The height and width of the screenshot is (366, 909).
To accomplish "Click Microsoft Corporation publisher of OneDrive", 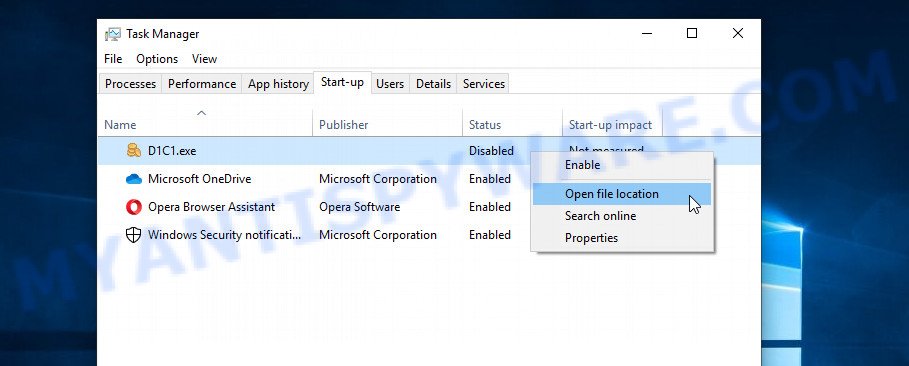I will point(378,179).
